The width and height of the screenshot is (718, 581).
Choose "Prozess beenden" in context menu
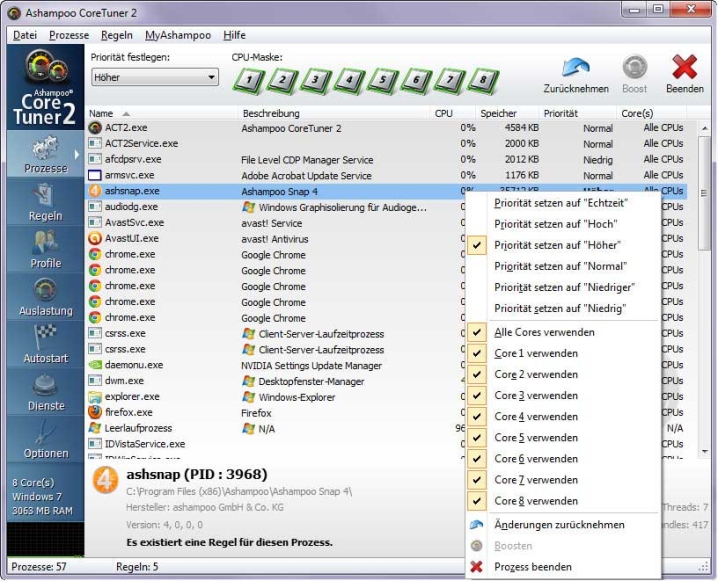533,567
